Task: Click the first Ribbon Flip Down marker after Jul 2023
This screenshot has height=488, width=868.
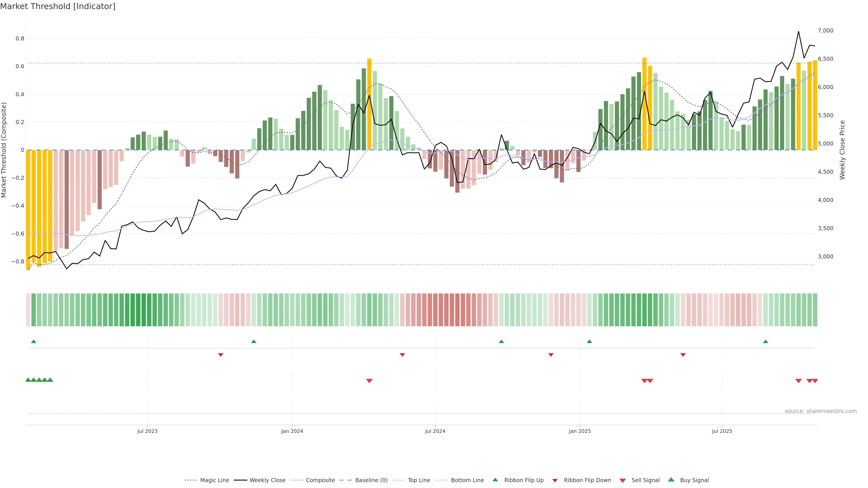Action: (221, 355)
